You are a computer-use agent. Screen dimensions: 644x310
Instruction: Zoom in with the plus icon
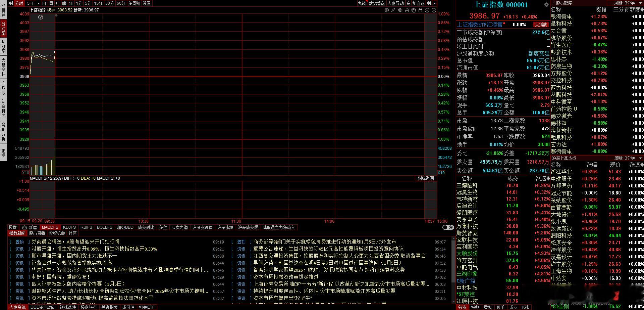click(427, 11)
